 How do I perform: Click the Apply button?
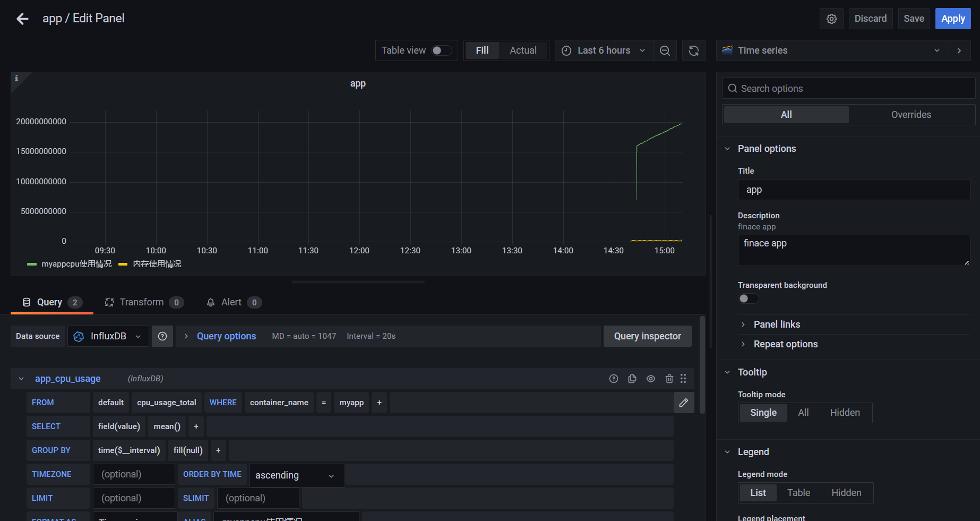pos(953,19)
